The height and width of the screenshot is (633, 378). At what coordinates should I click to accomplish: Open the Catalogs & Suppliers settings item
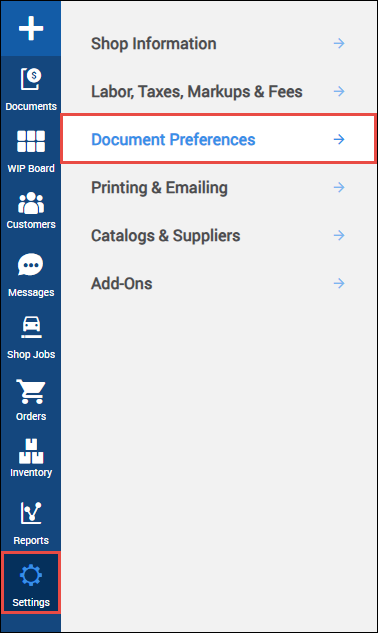point(218,236)
